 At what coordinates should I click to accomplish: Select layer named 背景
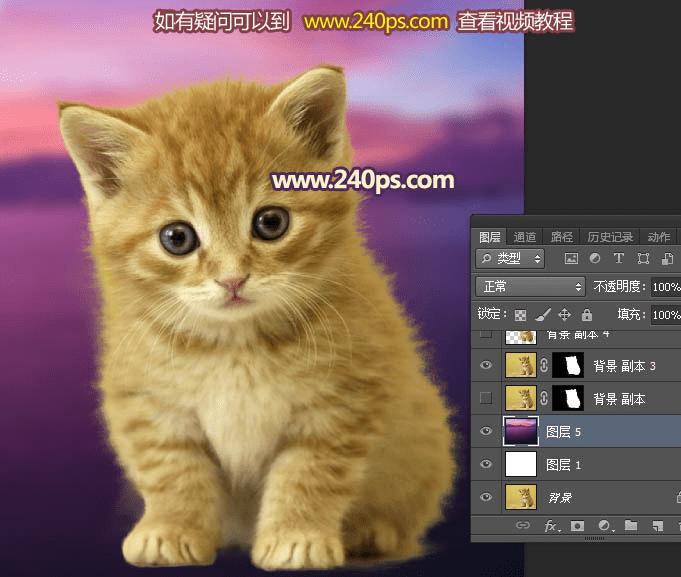click(559, 498)
